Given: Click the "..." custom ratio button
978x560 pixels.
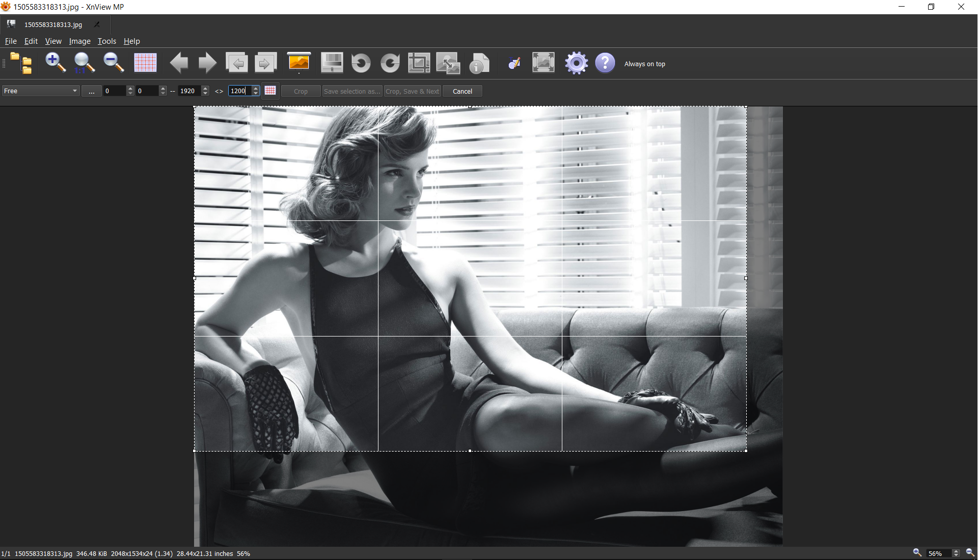Looking at the screenshot, I should (91, 91).
